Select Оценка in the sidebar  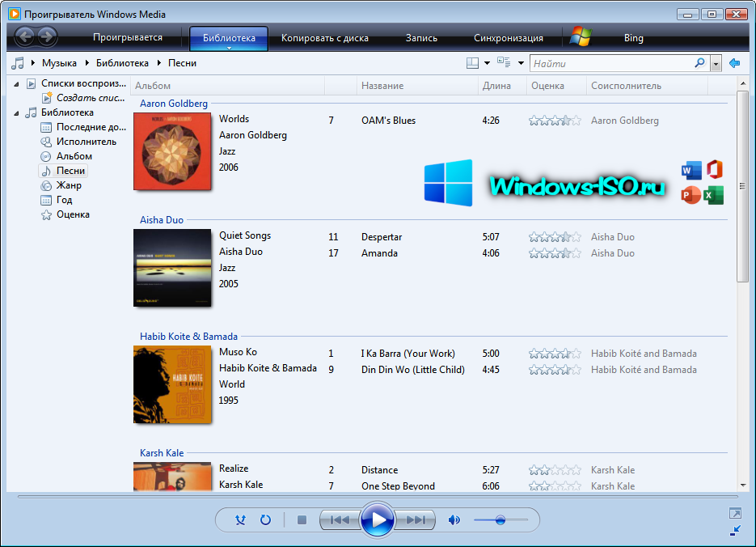click(65, 214)
